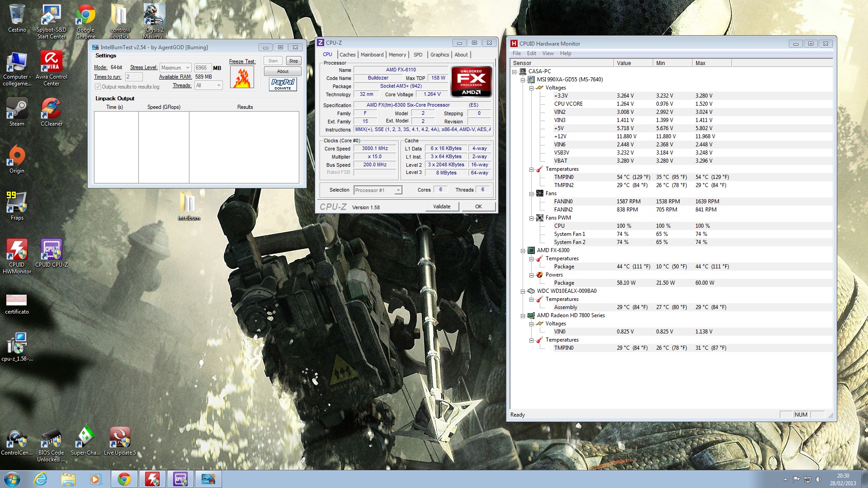Open the View menu in Hardware Monitor
This screenshot has width=868, height=488.
tap(547, 53)
